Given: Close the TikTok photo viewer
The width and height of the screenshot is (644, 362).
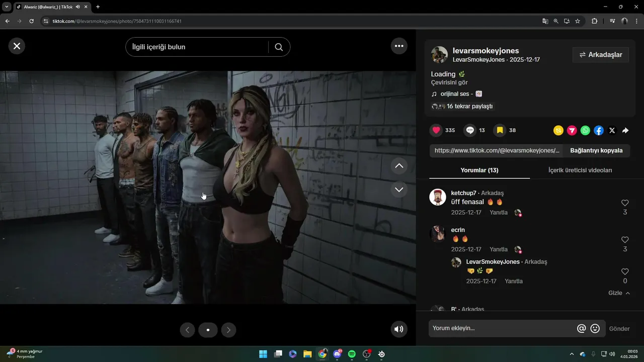Looking at the screenshot, I should coord(17,46).
